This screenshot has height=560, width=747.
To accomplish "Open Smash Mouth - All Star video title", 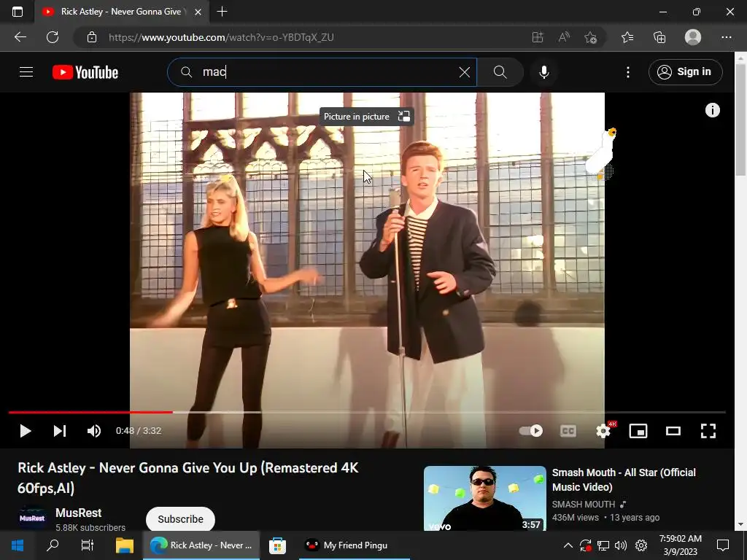I will coord(624,480).
